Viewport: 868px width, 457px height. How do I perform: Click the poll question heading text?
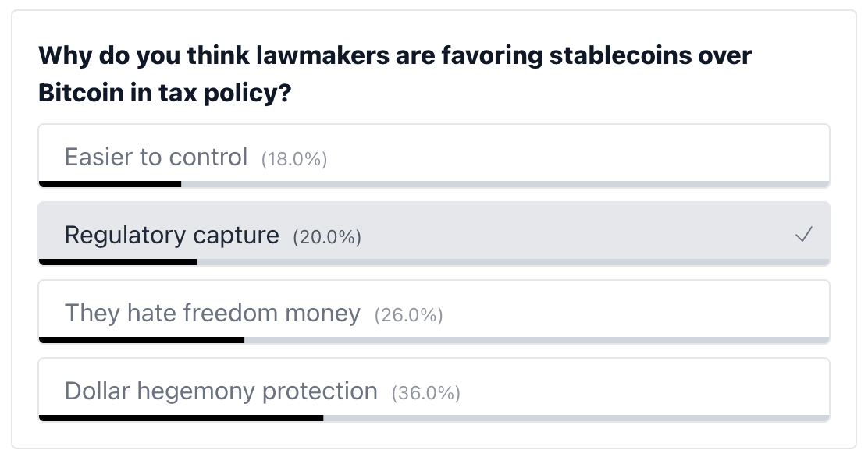pos(394,74)
